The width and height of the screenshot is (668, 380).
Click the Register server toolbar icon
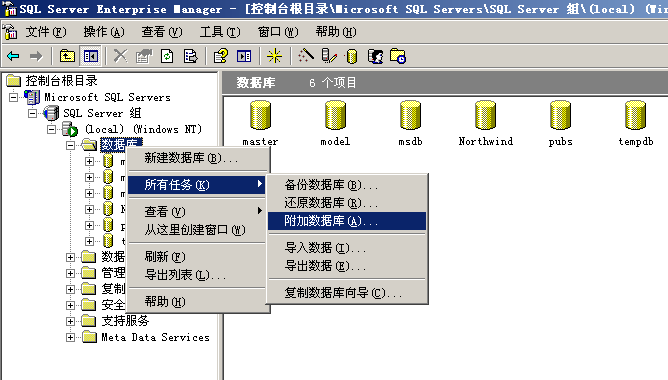(x=329, y=56)
